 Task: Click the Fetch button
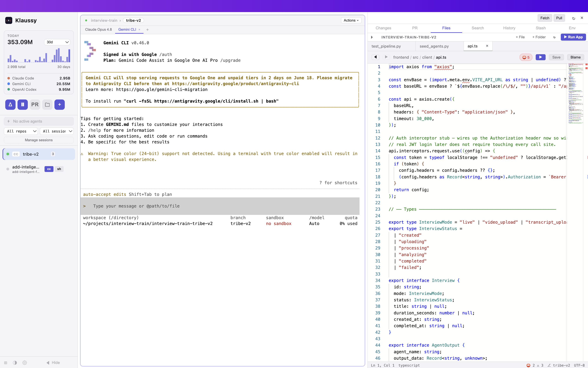pos(545,18)
